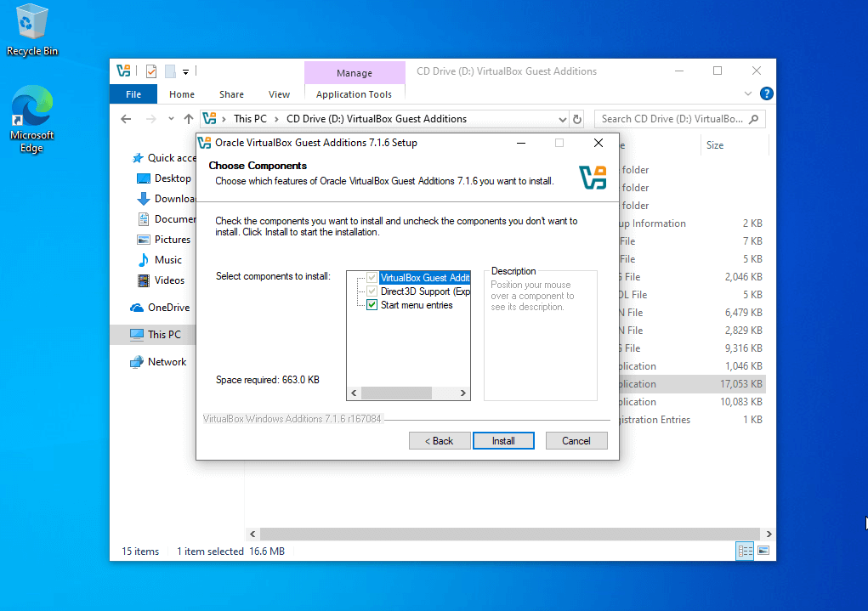Refresh the CD Drive folder view
868x611 pixels.
tap(576, 119)
